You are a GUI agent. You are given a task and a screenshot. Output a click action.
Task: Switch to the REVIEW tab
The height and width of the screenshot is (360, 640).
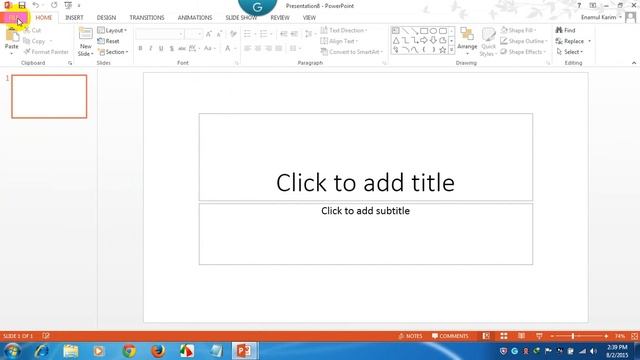point(280,18)
